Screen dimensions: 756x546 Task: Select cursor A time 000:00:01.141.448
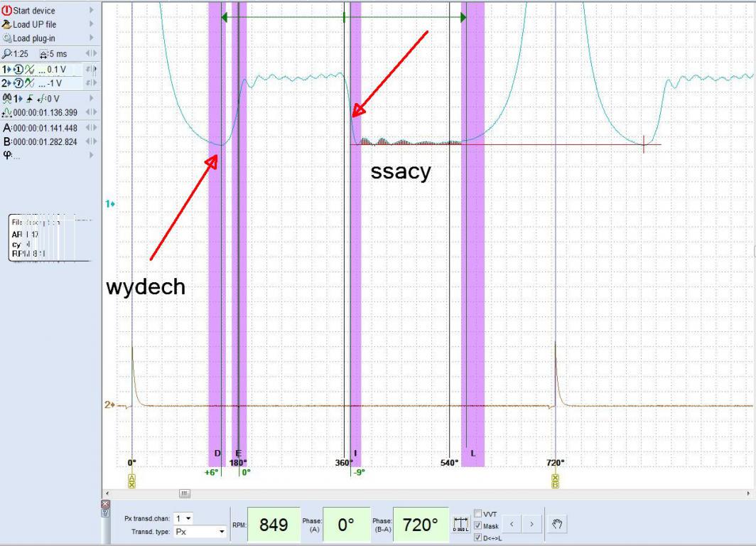(45, 128)
